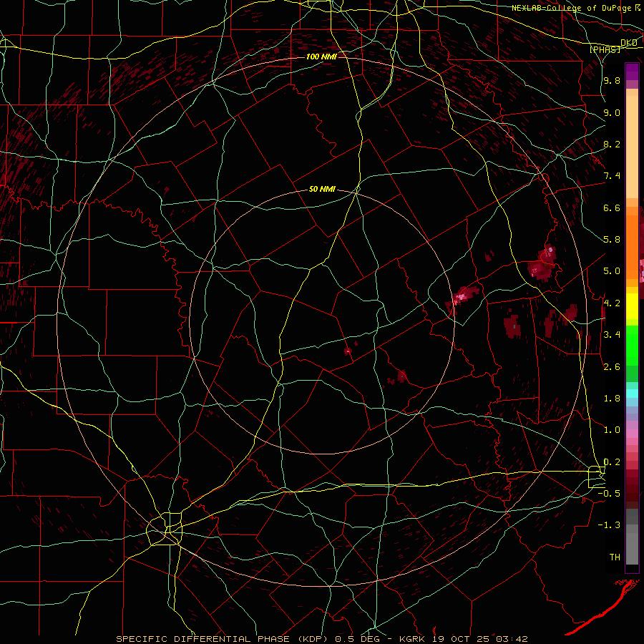
Task: Click the DKD product label
Action: (629, 43)
